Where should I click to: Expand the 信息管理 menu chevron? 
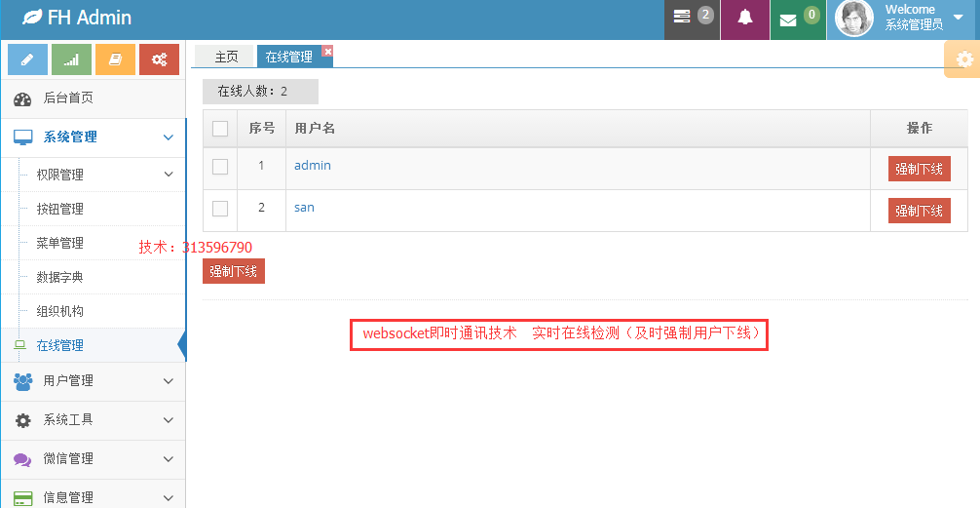[x=169, y=498]
